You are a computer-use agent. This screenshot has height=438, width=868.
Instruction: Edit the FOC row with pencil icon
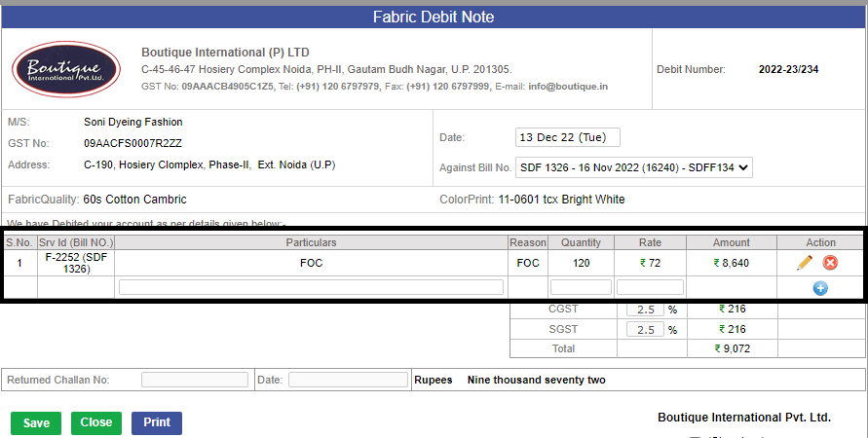tap(805, 263)
